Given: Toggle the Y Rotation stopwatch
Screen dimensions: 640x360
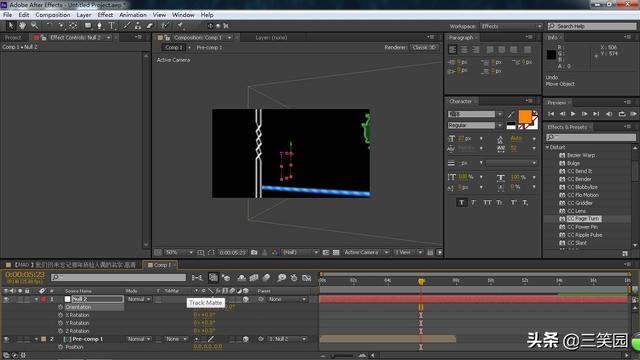Looking at the screenshot, I should click(x=60, y=323).
